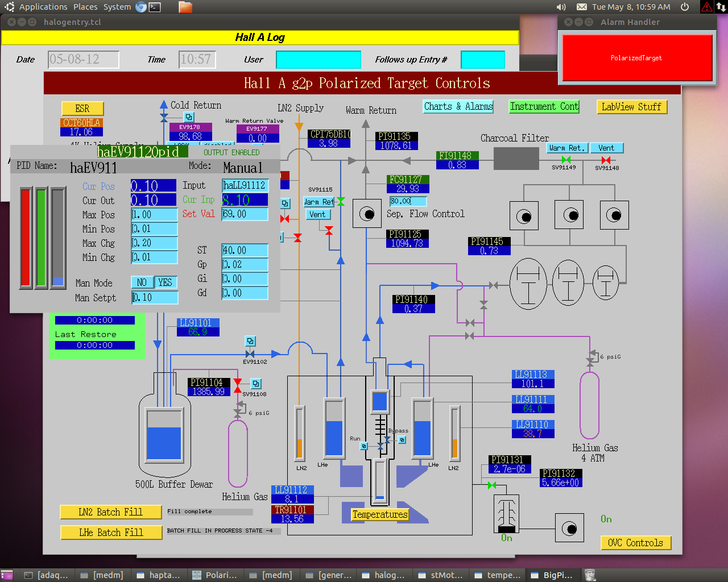The height and width of the screenshot is (582, 728).
Task: Open the ESR related display menu
Action: [x=82, y=109]
